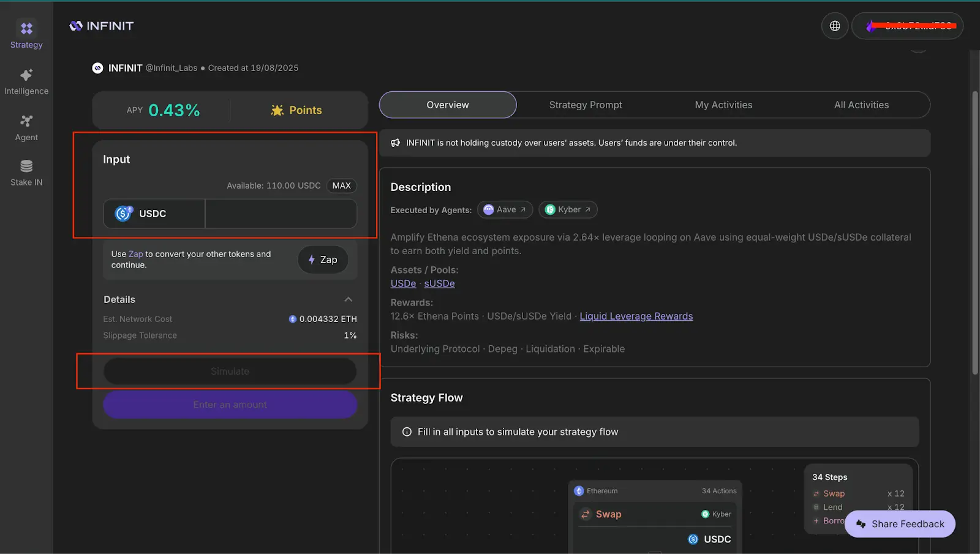Click the 34 Actions label
Image resolution: width=980 pixels, height=554 pixels.
click(719, 491)
